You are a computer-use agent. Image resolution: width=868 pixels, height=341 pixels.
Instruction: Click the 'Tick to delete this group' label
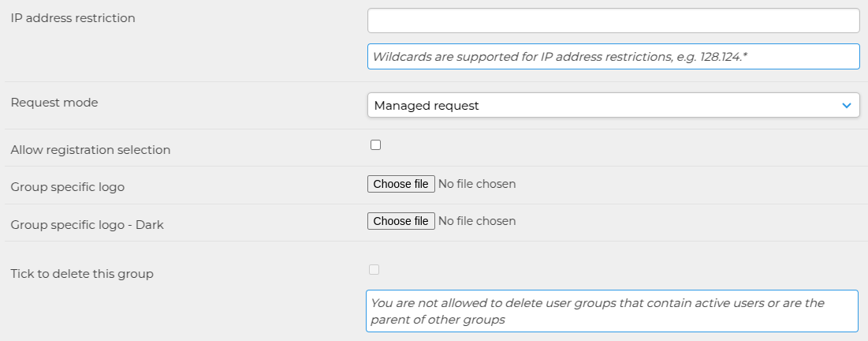point(82,273)
